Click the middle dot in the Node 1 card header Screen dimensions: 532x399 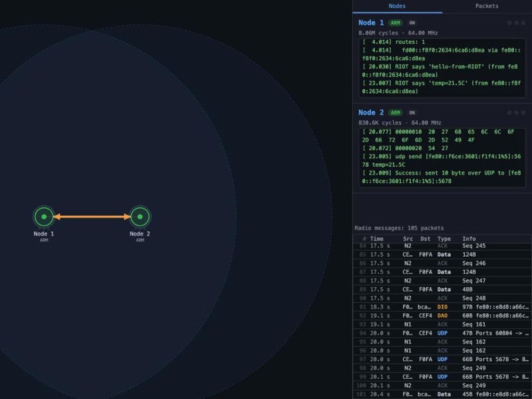click(x=517, y=22)
